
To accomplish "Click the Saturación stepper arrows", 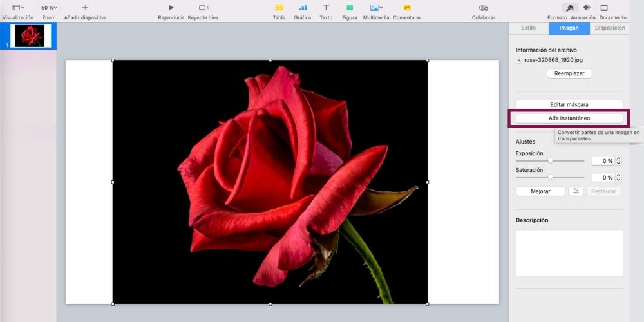I will click(x=618, y=178).
